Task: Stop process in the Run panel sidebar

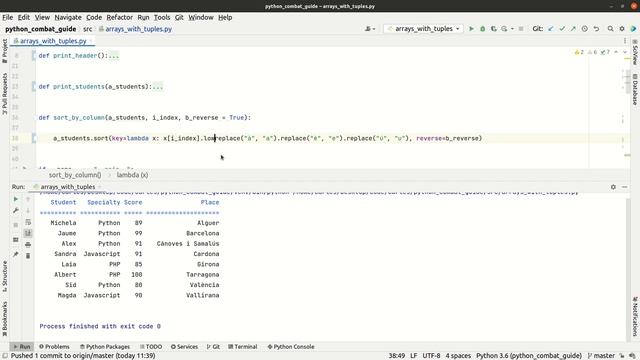Action: tap(16, 225)
